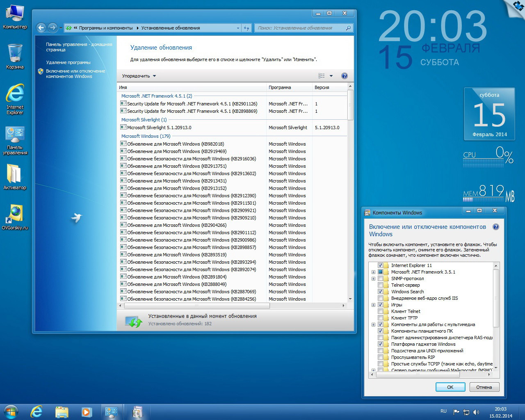Image resolution: width=525 pixels, height=420 pixels.
Task: Expand the Microsoft .NET Framework 3.5.1 node
Action: coord(373,272)
